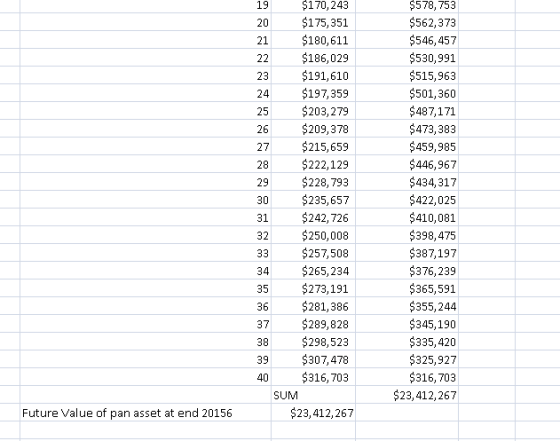Select the row number 38 cell
Viewport: 560px width, 441px height.
pos(146,341)
